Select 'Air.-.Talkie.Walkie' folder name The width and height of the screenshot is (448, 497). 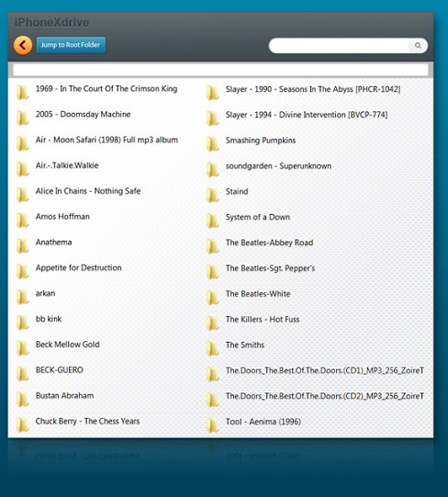point(67,165)
